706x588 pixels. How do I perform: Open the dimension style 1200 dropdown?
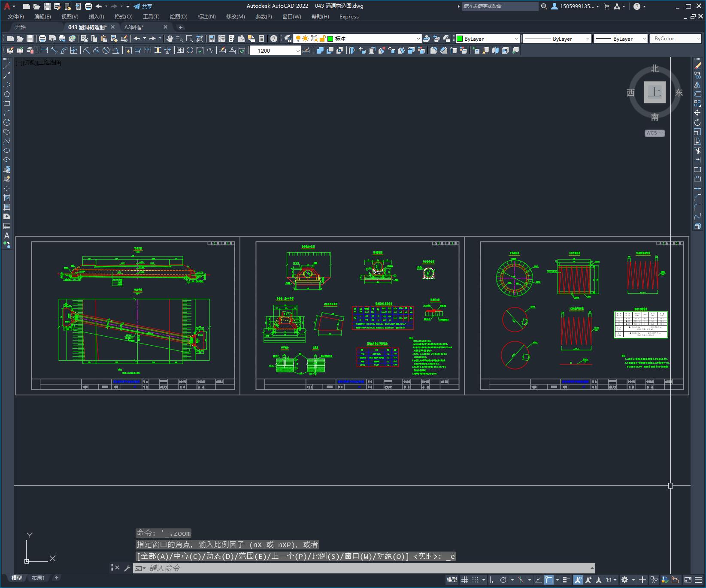click(276, 51)
